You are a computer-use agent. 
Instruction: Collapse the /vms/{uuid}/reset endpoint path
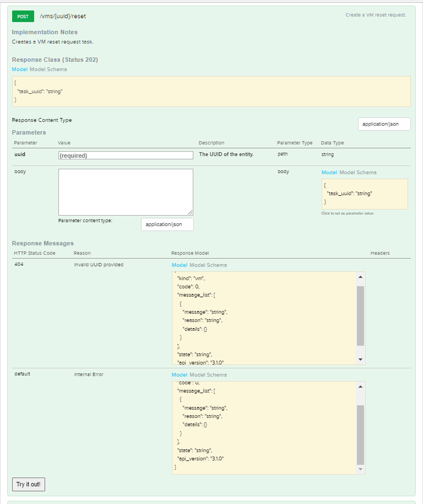click(x=63, y=16)
